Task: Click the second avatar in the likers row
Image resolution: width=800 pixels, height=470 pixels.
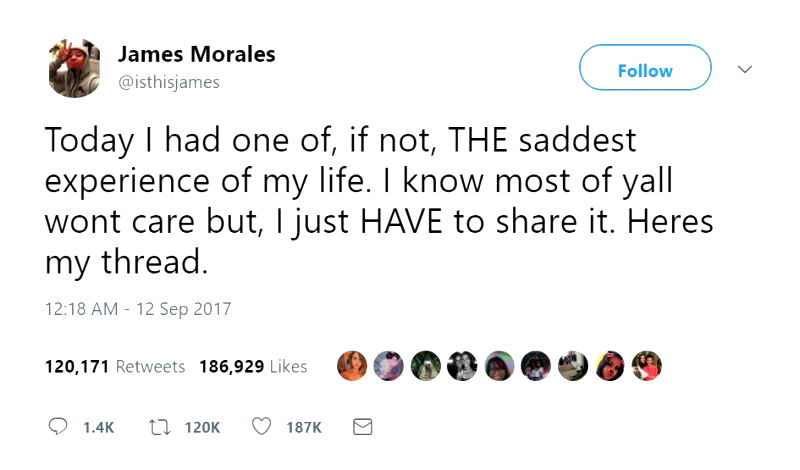Action: point(388,367)
